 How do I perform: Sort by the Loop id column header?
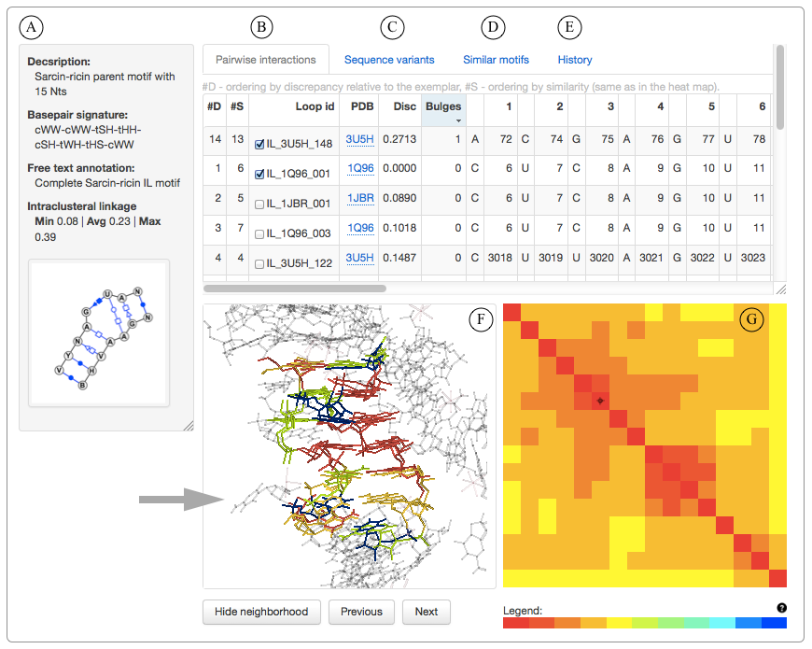[x=315, y=106]
